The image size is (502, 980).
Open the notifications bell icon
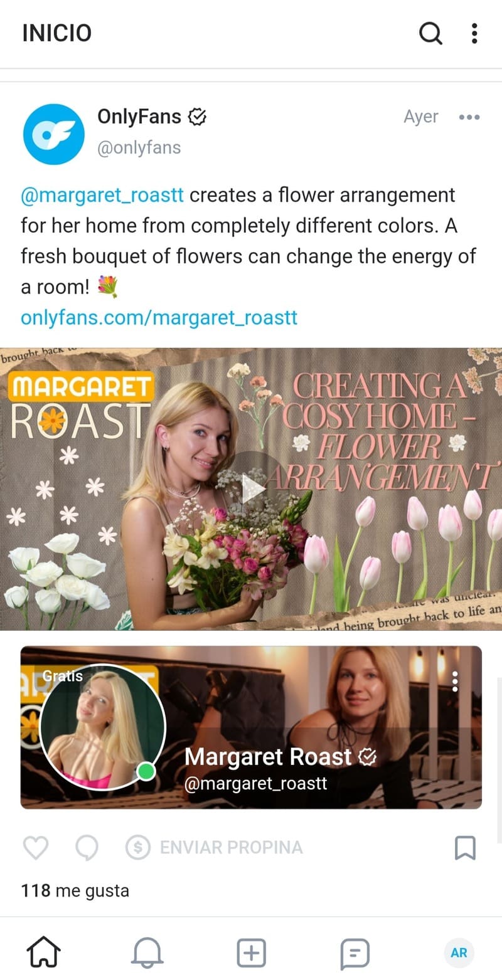147,953
